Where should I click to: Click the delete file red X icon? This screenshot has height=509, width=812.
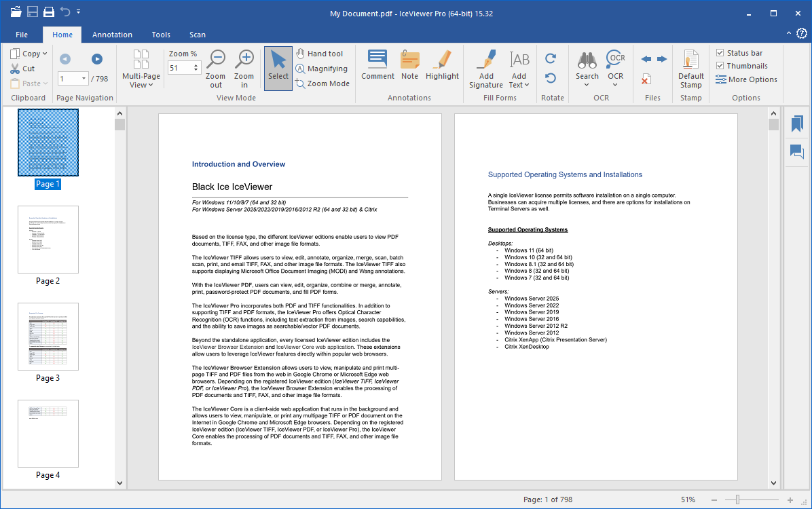tap(646, 79)
